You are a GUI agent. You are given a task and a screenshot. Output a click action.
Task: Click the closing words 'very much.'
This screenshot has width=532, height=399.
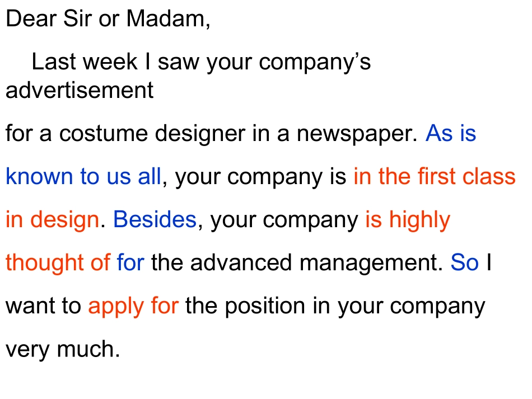tap(63, 349)
